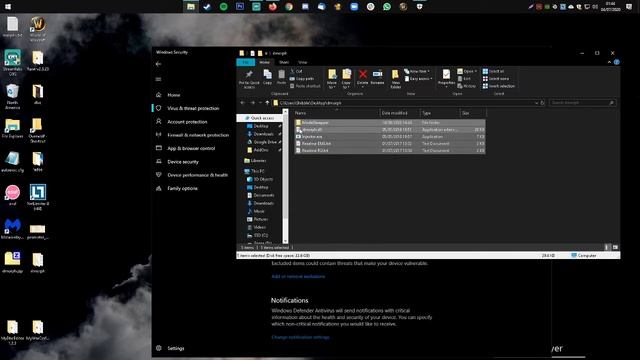
Task: Open App & browser control
Action: pyautogui.click(x=191, y=148)
